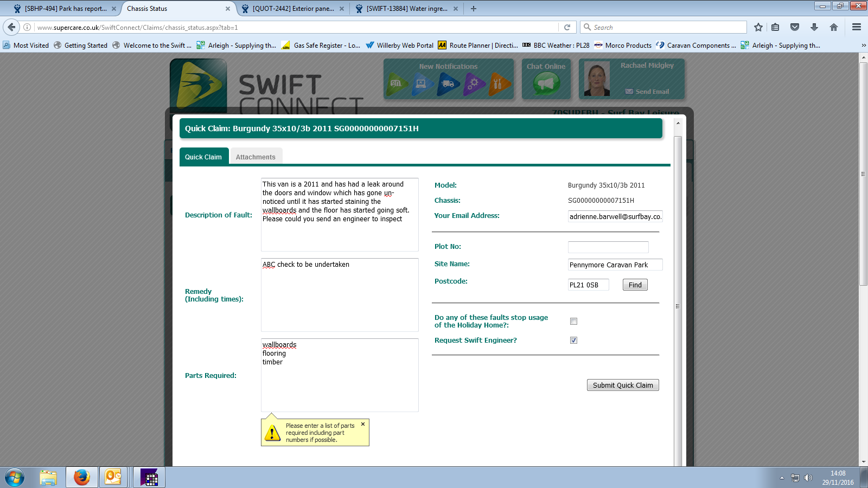Open Windows Explorer from the taskbar
This screenshot has height=488, width=868.
pos(48,478)
